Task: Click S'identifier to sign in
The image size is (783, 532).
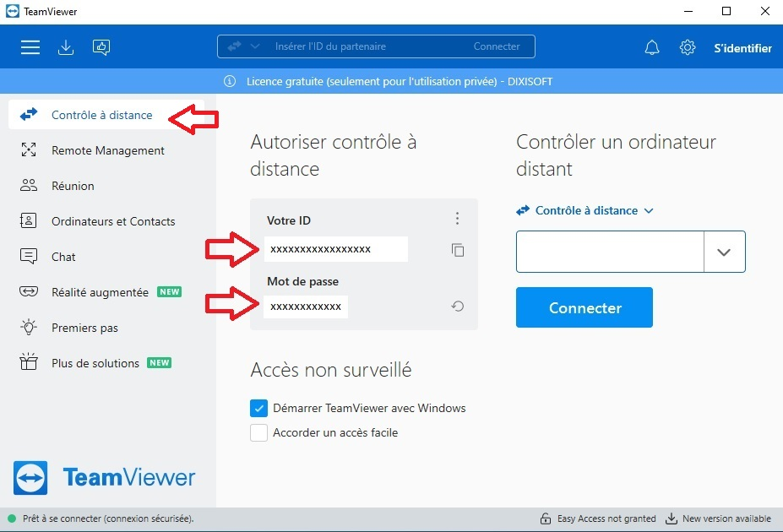Action: pos(742,48)
